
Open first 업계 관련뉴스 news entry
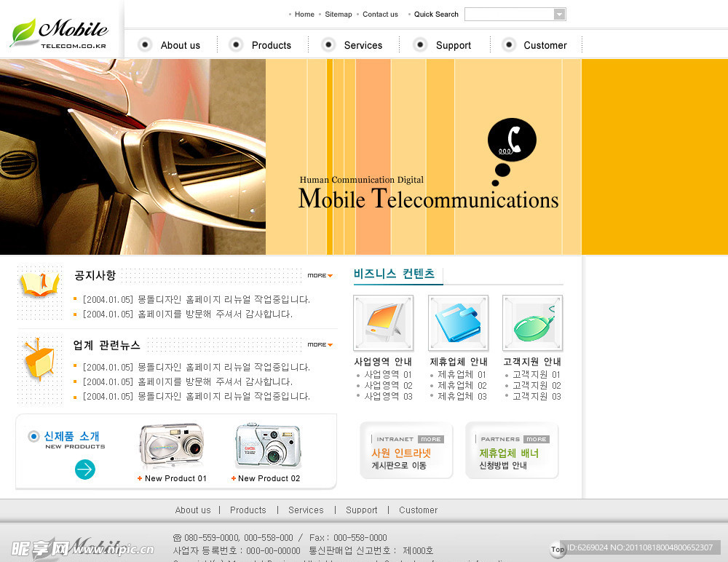point(197,368)
